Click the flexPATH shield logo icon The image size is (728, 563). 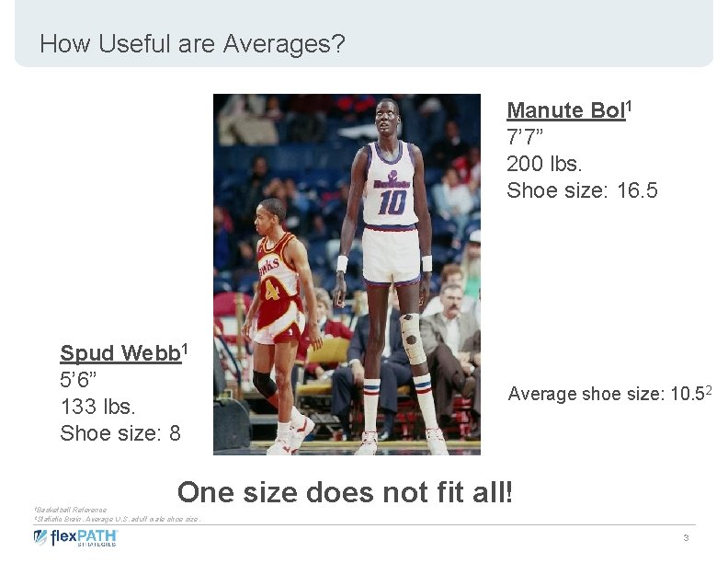(x=40, y=537)
